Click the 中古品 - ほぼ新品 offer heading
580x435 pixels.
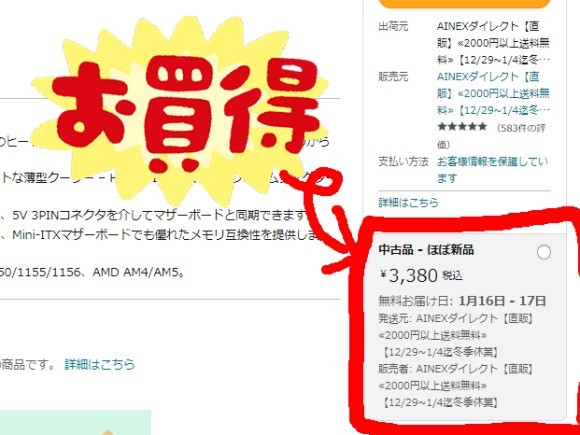(x=426, y=250)
